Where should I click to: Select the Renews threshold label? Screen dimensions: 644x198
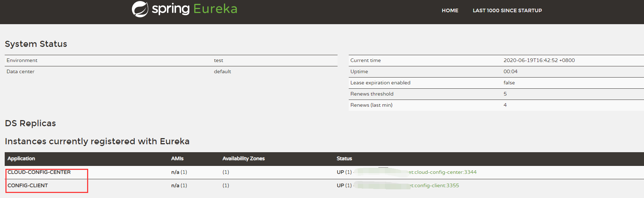(x=372, y=94)
